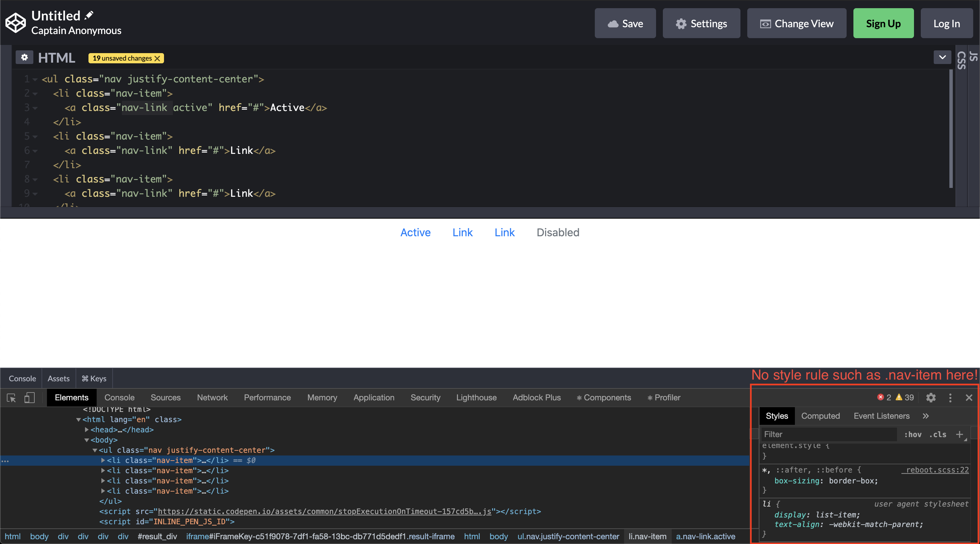The width and height of the screenshot is (980, 544).
Task: Click the Active nav link in preview
Action: pos(415,232)
